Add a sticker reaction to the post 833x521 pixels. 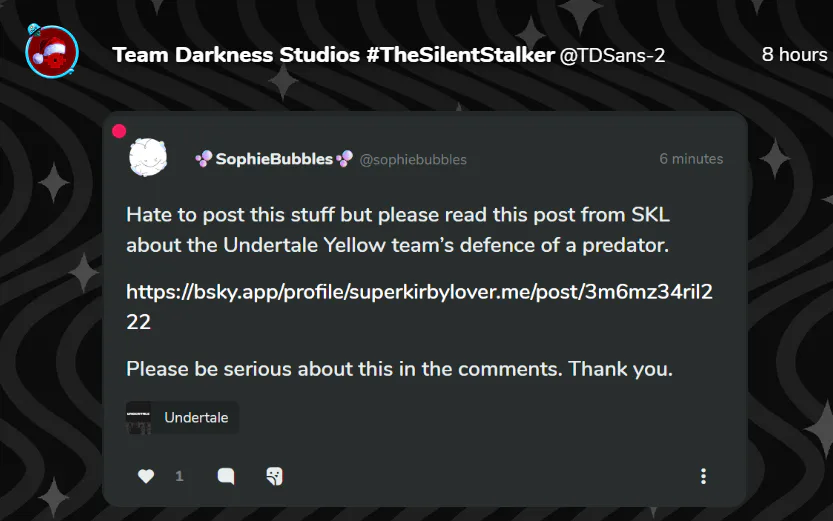(275, 476)
